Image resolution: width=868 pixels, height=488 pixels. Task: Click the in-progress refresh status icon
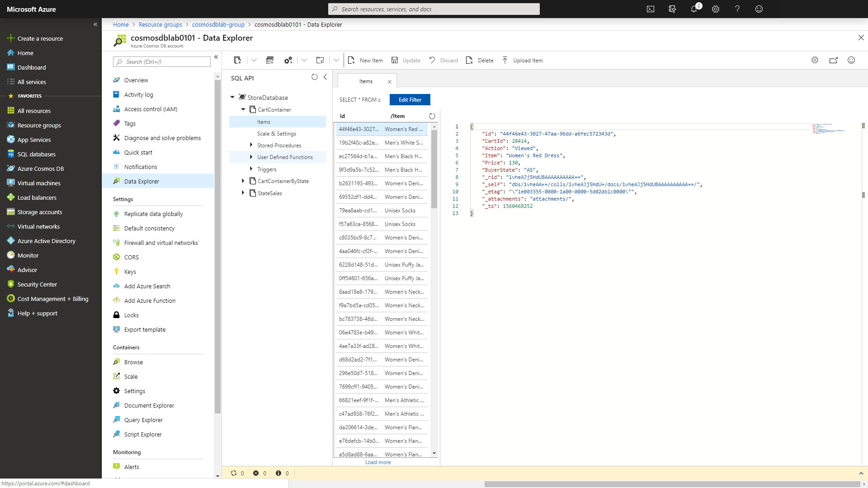pos(234,473)
